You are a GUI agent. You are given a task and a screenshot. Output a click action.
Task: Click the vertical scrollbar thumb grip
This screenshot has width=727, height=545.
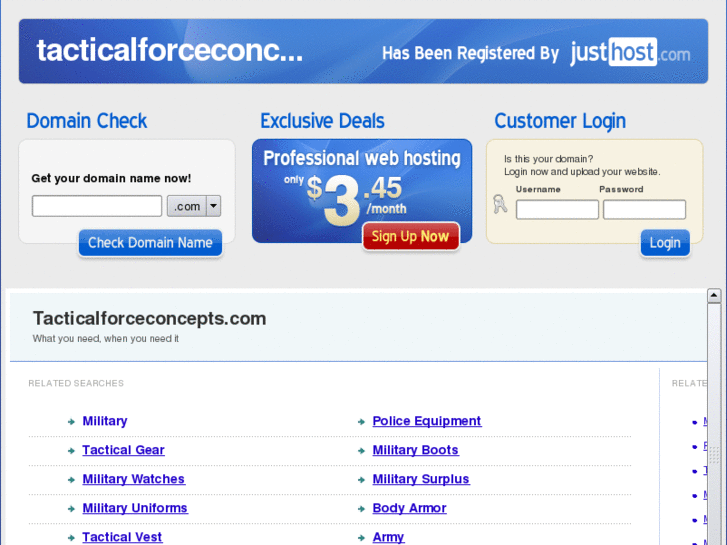(714, 455)
